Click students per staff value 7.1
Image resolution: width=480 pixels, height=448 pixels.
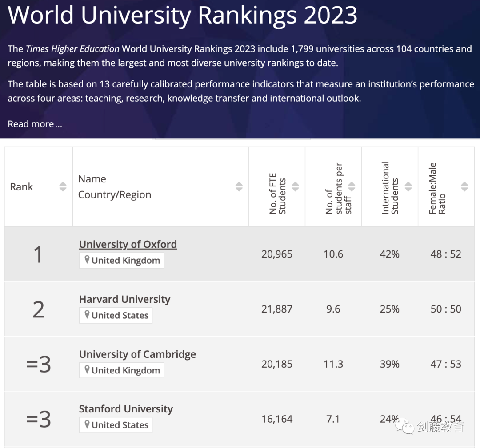(333, 419)
